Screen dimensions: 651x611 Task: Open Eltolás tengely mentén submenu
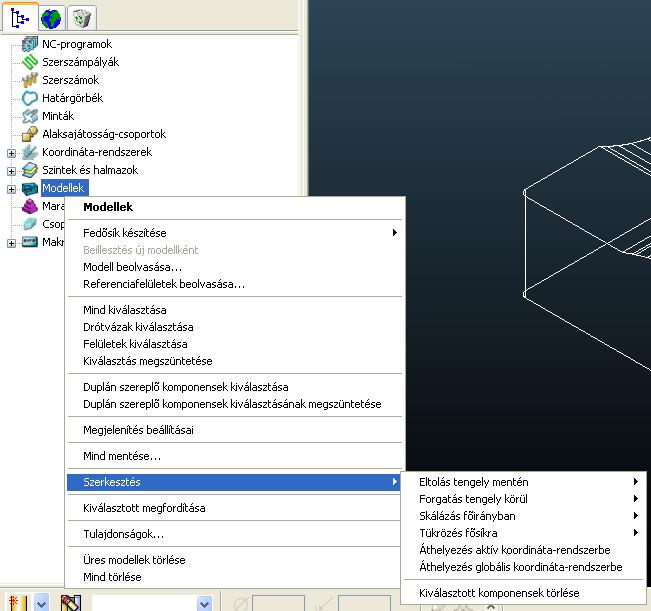pos(524,482)
